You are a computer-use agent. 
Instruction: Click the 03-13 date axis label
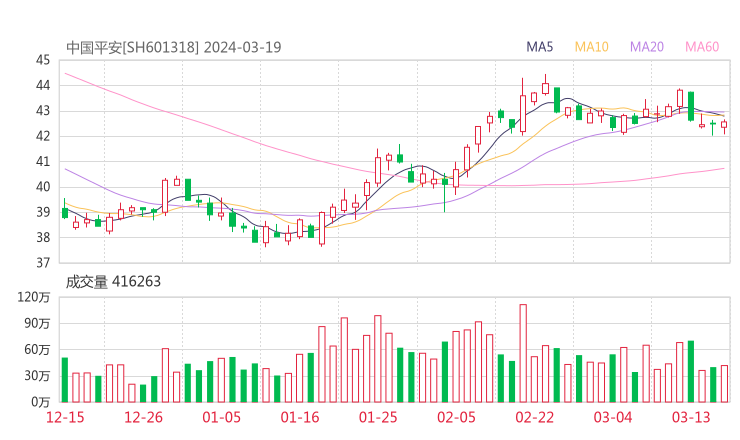click(x=691, y=417)
